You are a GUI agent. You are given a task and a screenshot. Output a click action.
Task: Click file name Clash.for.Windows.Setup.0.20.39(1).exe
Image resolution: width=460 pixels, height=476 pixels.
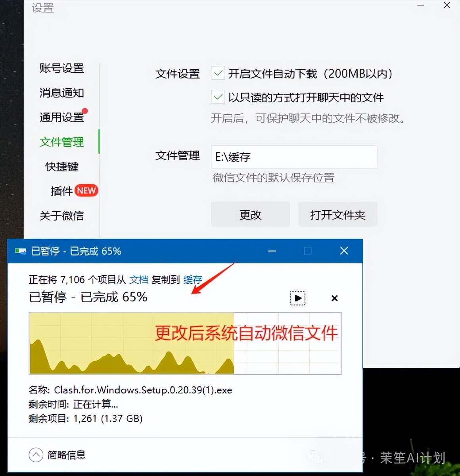143,390
